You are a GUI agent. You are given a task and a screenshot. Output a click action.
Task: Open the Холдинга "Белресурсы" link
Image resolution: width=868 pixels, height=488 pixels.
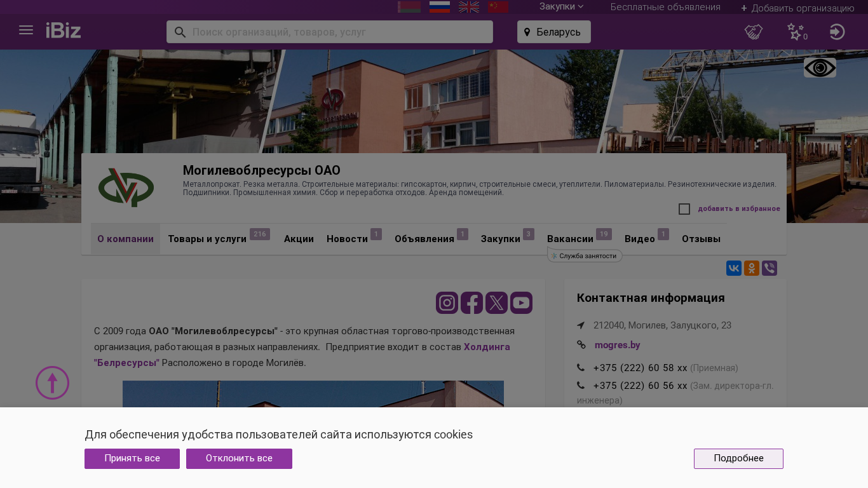302,355
